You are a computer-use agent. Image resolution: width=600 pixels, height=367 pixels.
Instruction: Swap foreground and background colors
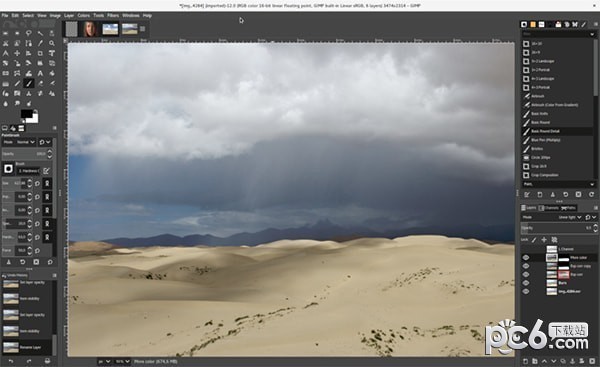point(36,111)
